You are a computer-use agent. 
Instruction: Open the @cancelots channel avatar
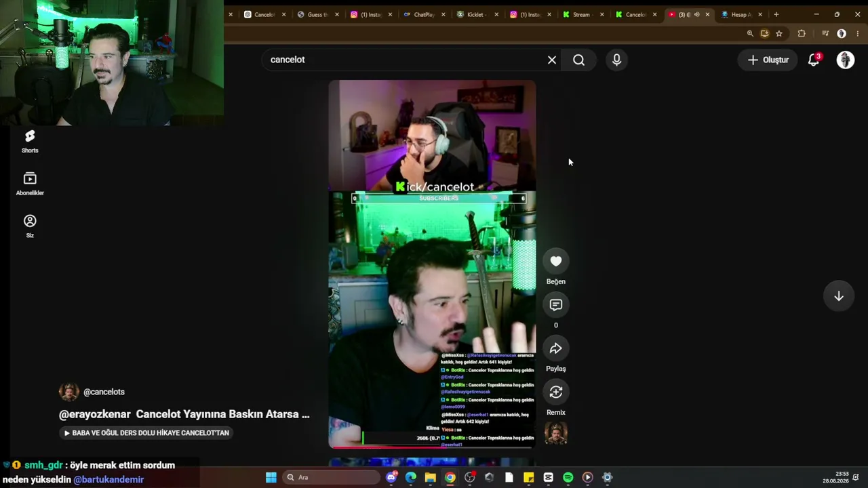coord(69,392)
